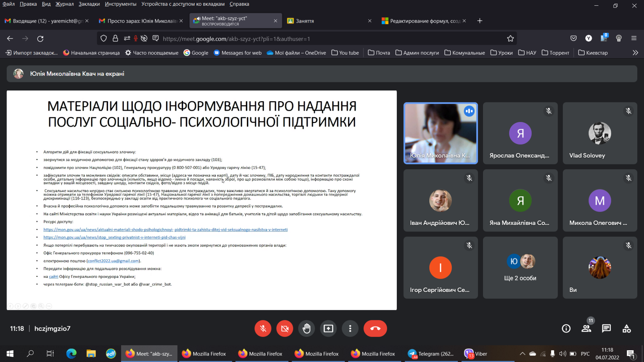Show hidden system tray icons
The height and width of the screenshot is (362, 644).
point(522,354)
